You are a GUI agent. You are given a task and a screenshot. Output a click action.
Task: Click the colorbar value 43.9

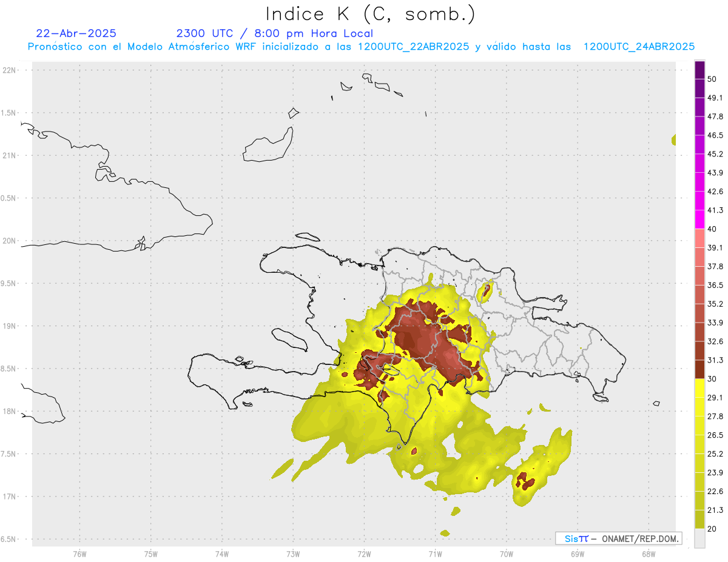coord(715,173)
